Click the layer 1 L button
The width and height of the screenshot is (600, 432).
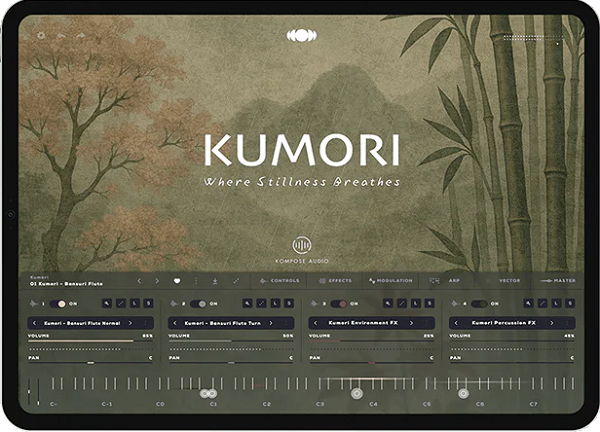click(x=134, y=303)
